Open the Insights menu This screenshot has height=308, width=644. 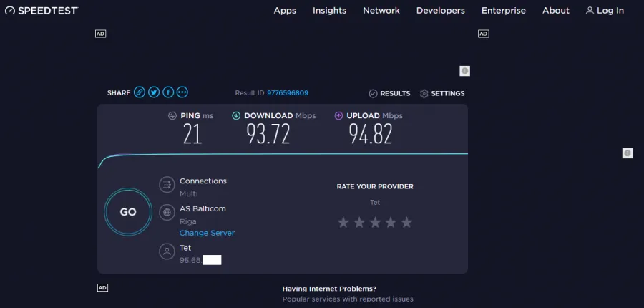click(x=329, y=11)
